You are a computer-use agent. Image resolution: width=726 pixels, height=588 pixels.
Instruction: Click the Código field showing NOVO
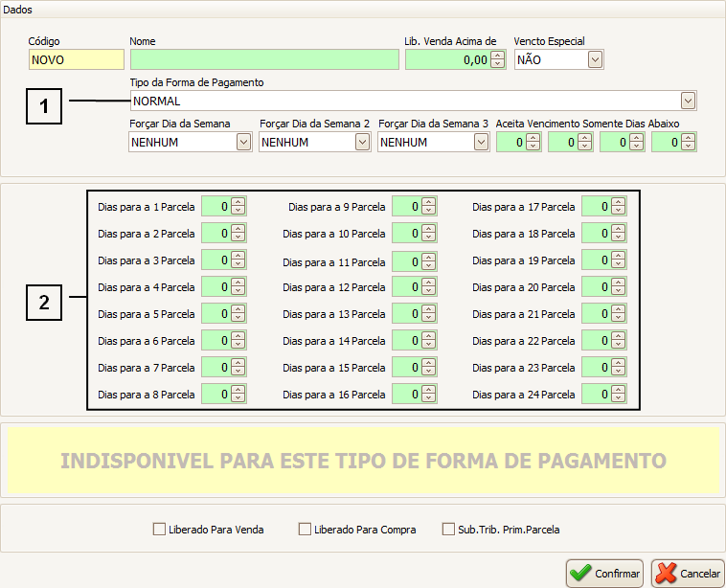coord(77,59)
